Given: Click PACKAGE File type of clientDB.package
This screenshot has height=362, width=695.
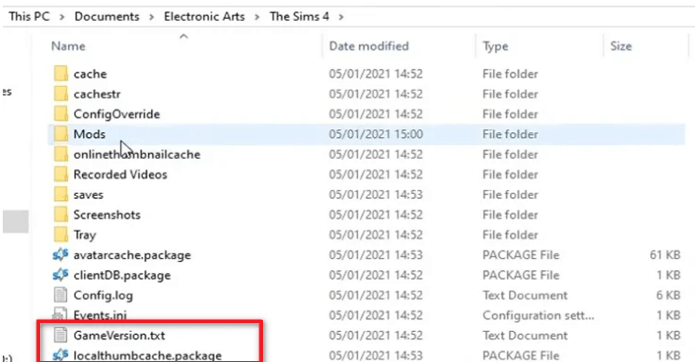Looking at the screenshot, I should (x=521, y=275).
